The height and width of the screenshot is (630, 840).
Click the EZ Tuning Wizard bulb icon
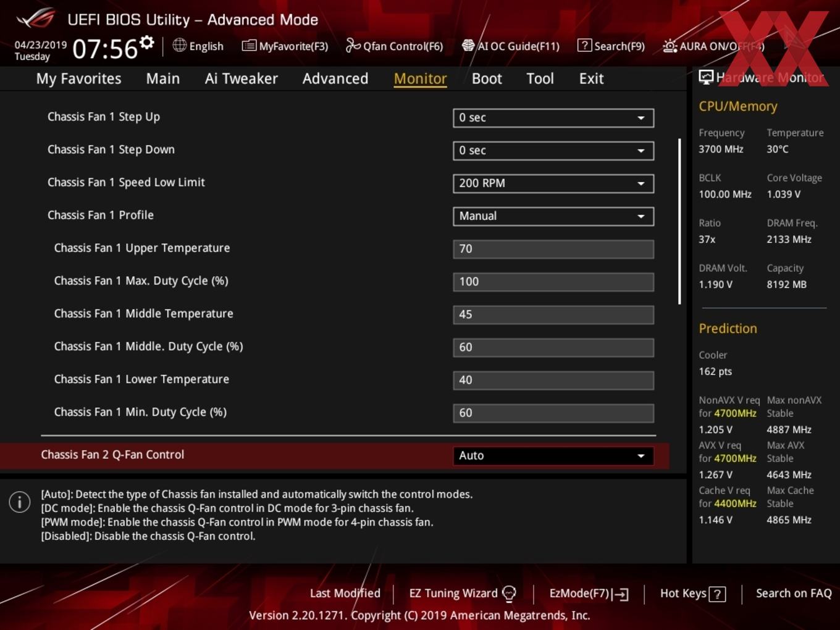(x=509, y=594)
